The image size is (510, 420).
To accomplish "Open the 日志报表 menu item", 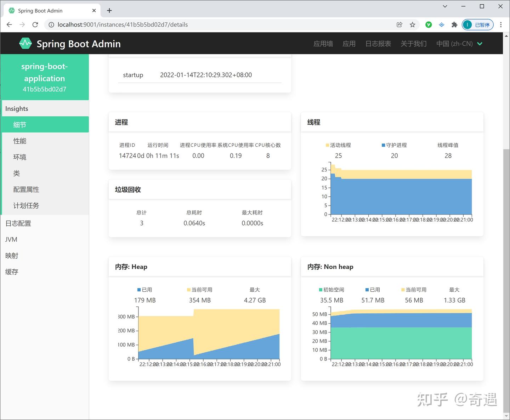I will click(378, 44).
